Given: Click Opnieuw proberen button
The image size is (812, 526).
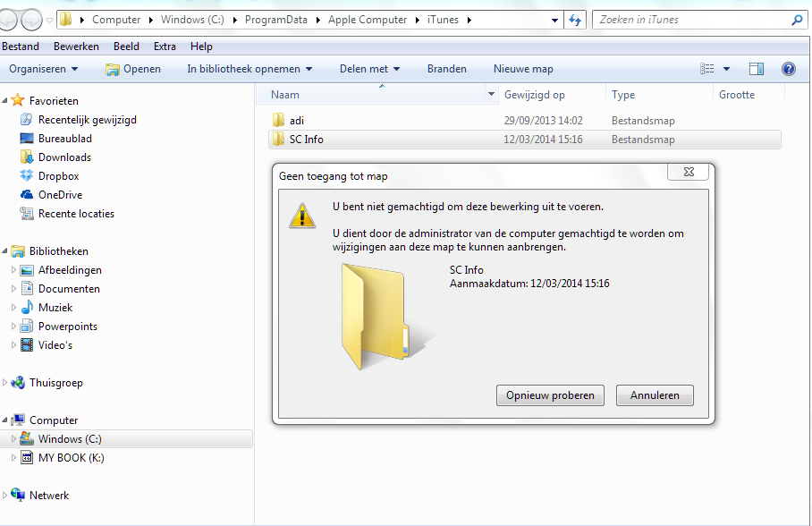Looking at the screenshot, I should click(x=550, y=394).
